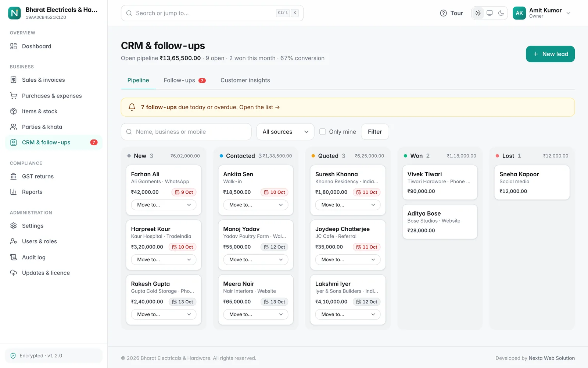
Task: Click the Settings gear icon
Action: pos(14,226)
